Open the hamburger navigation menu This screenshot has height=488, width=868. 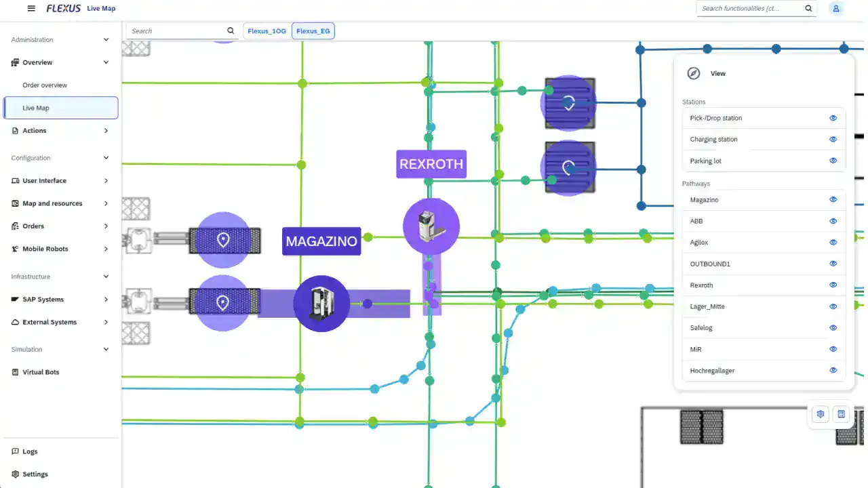31,8
